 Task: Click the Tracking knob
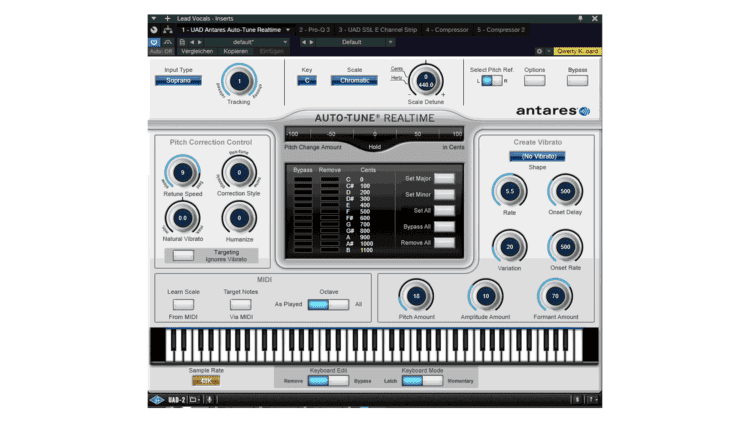click(x=239, y=81)
